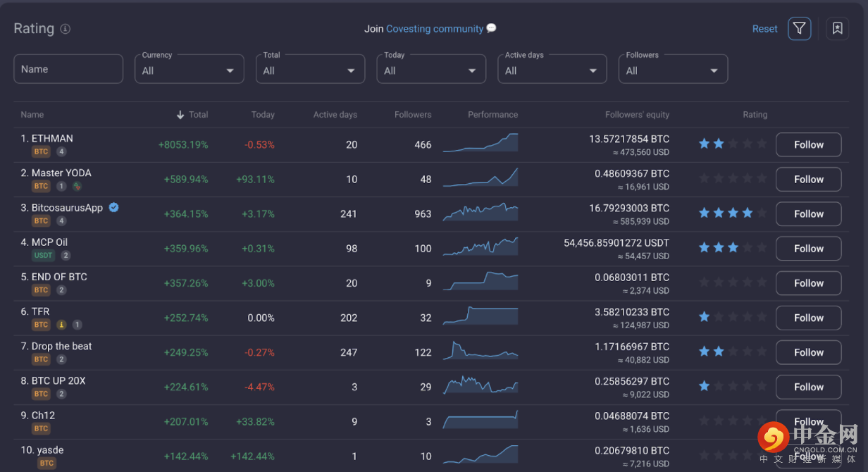Screen dimensions: 868x472
Task: Open the Followers filter dropdown
Action: pos(673,70)
